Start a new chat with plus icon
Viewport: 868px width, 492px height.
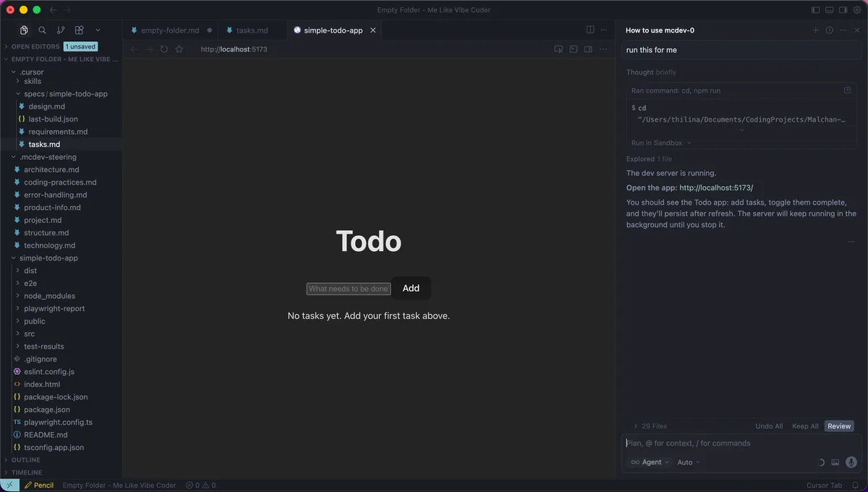point(816,30)
